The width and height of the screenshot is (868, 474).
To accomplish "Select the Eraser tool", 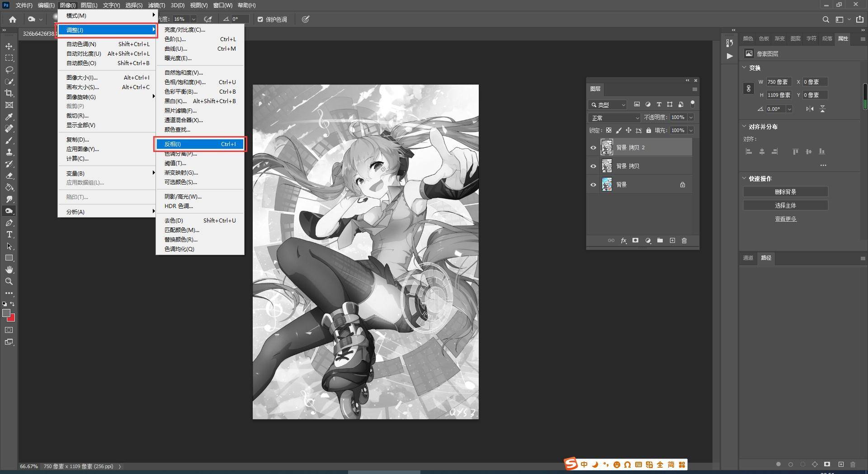I will [x=9, y=175].
